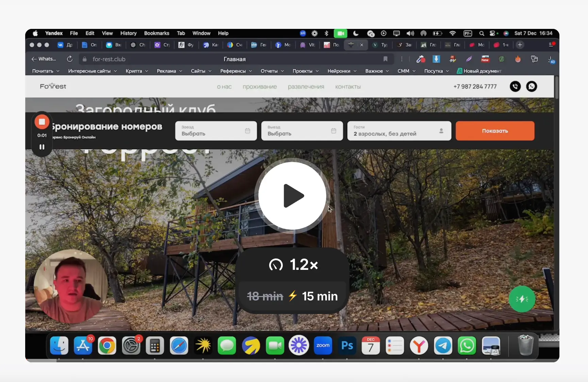Click the Bluetooth icon in menu bar
Screen dimensions: 588x382
326,33
